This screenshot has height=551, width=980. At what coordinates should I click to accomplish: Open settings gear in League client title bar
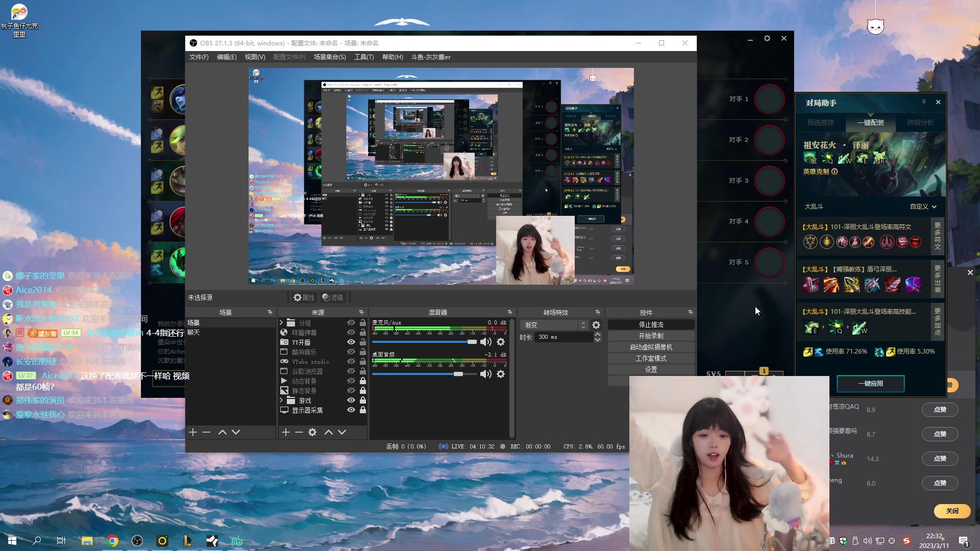pos(767,38)
